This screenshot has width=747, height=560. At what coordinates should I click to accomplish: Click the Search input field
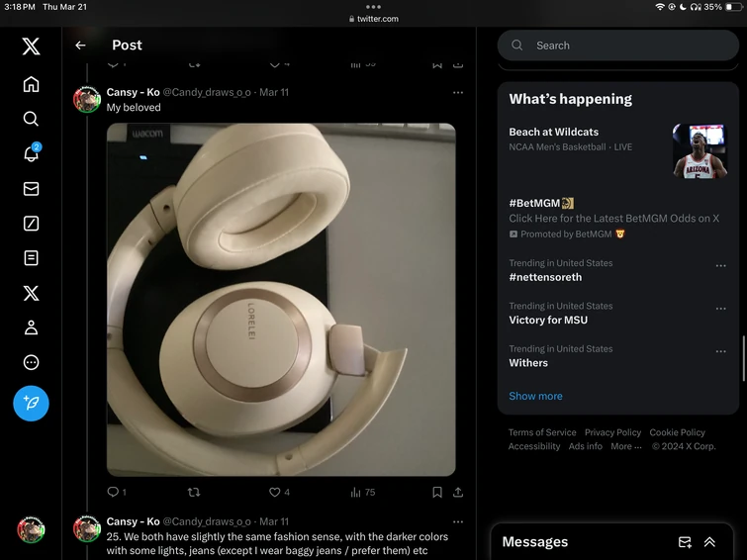coord(618,46)
